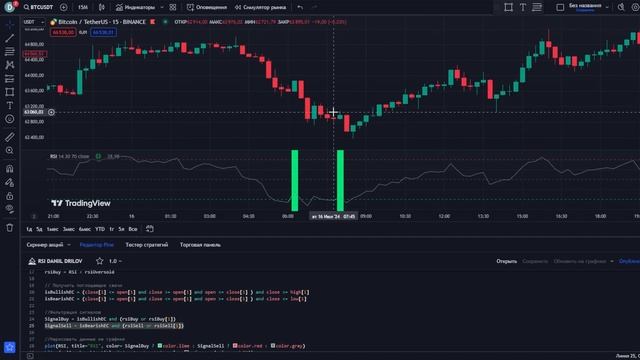Select the ruler measure tool
Viewport: 640px width, 360px height.
[10, 137]
